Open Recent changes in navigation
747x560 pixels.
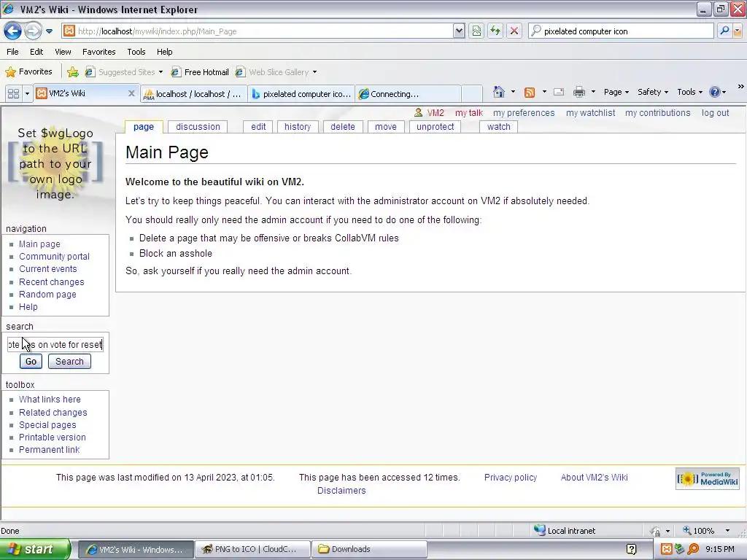coord(52,282)
